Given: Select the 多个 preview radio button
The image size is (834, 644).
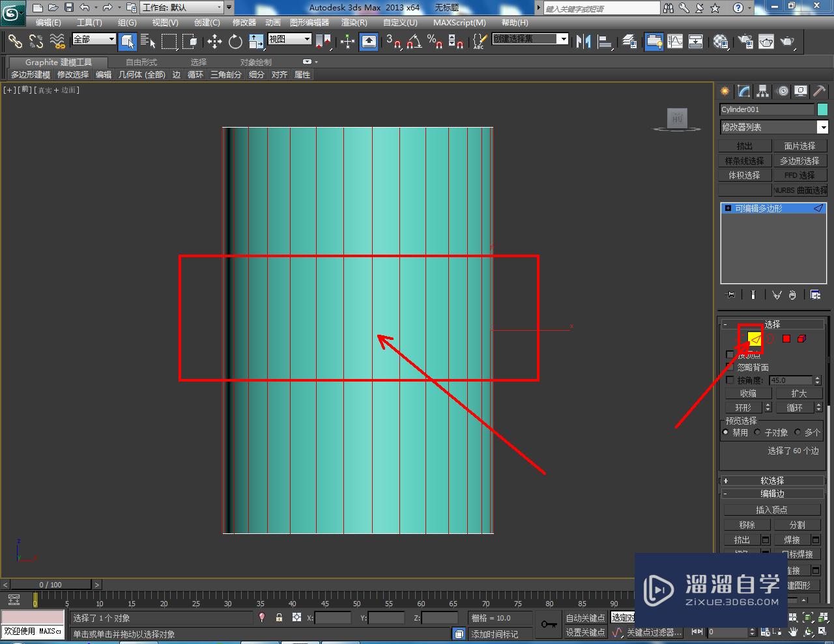Looking at the screenshot, I should click(798, 432).
